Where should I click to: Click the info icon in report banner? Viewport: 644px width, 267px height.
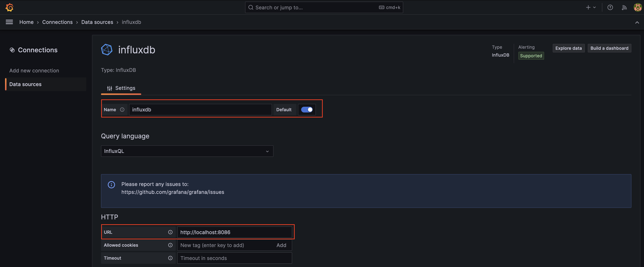[111, 185]
